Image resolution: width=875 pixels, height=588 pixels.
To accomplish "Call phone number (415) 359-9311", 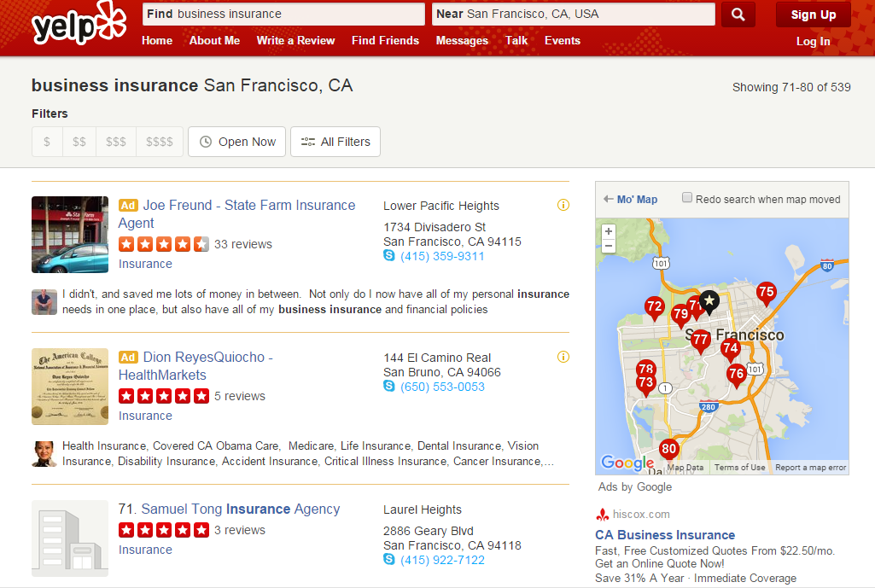I will click(442, 256).
